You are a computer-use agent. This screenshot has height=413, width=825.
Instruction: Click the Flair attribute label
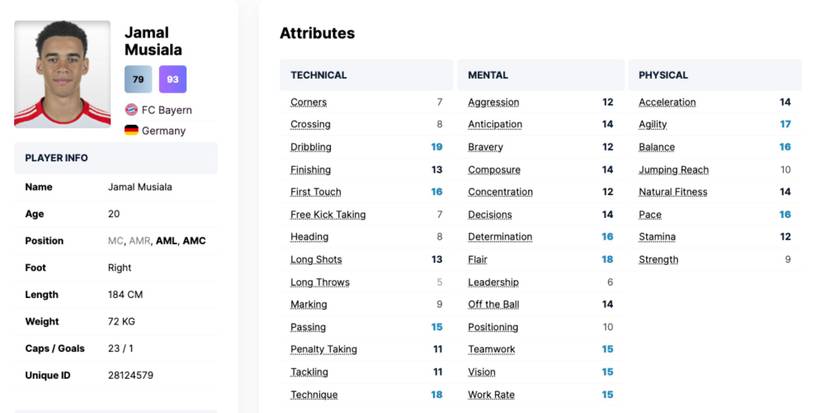click(479, 260)
